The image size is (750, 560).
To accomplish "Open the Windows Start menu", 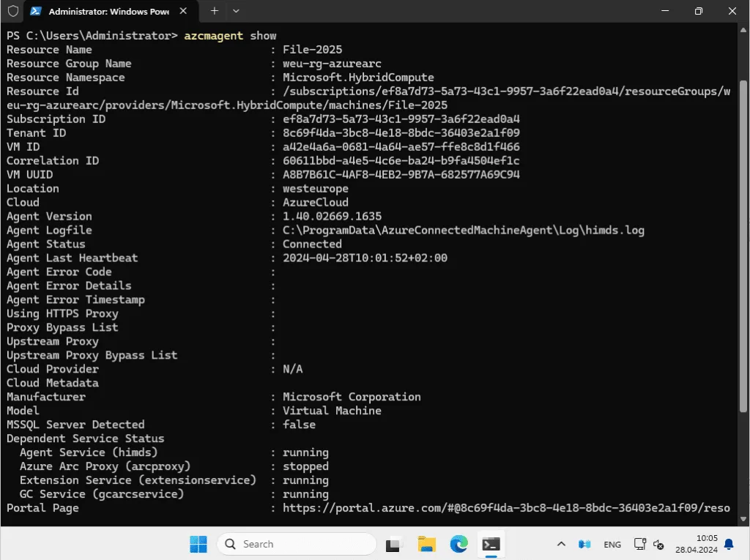I will pos(198,544).
